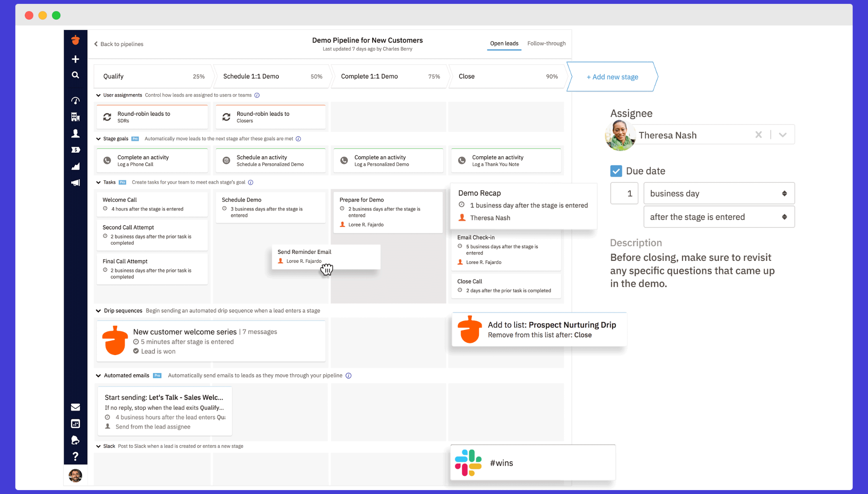
Task: Open leads dollar icon in sidebar
Action: point(76,150)
